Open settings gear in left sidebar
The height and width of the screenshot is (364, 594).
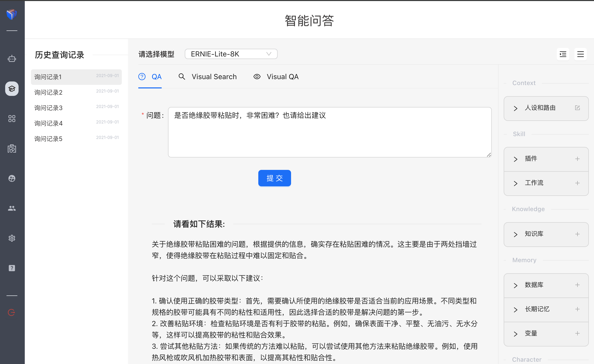[12, 238]
